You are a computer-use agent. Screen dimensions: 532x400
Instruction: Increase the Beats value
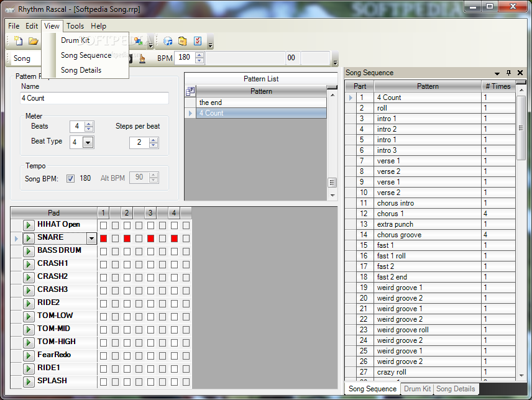89,124
